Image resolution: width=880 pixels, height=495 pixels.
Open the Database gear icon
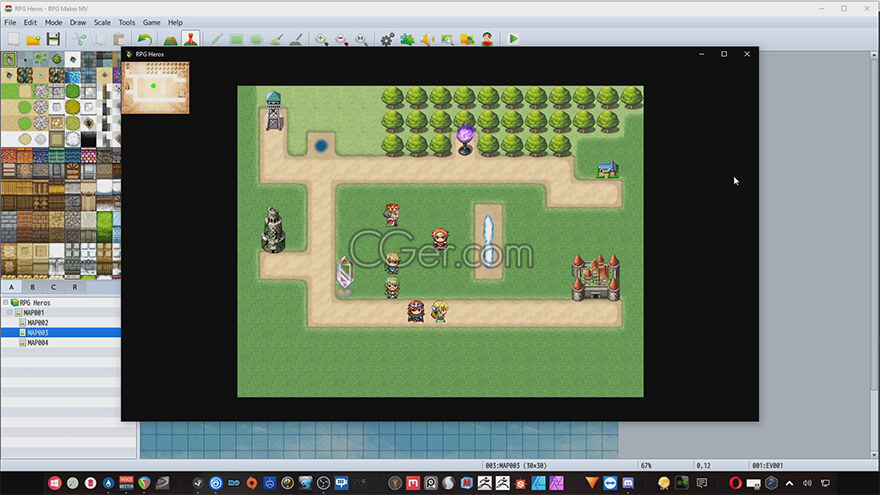coord(387,39)
